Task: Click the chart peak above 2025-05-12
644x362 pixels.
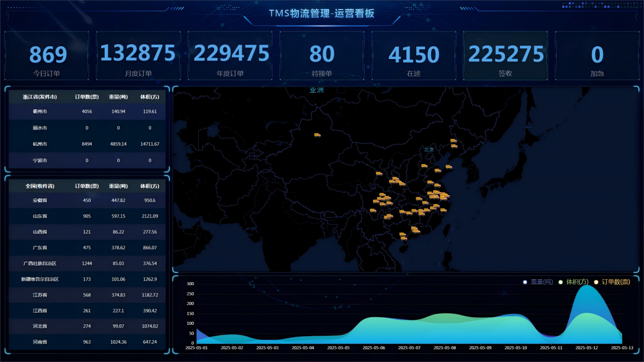Action: click(x=587, y=286)
